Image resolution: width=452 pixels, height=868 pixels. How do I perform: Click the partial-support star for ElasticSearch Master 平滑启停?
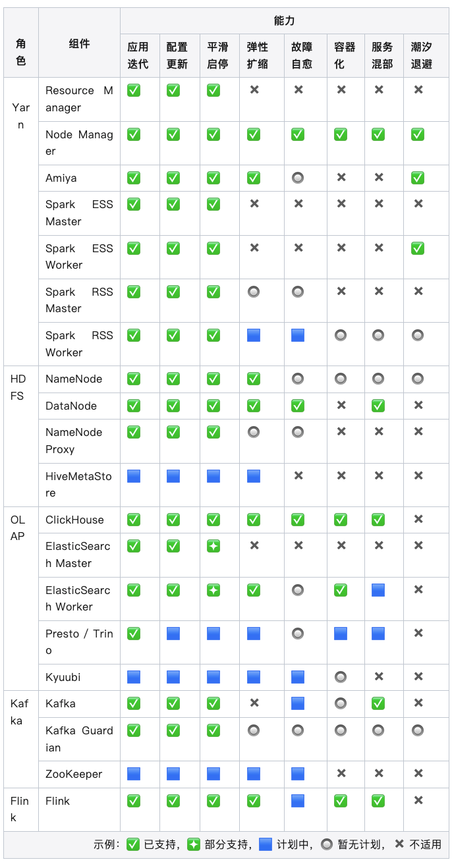point(213,546)
